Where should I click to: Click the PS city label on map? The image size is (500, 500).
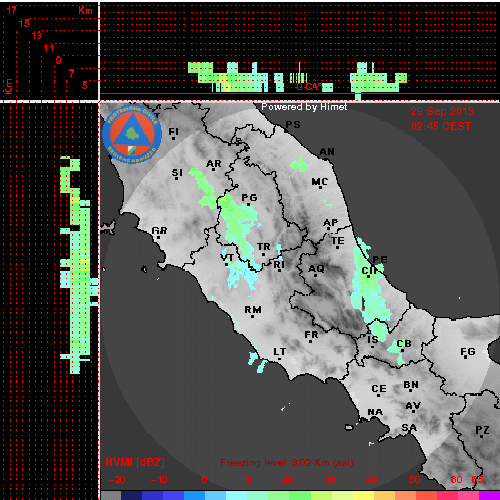[x=293, y=125]
